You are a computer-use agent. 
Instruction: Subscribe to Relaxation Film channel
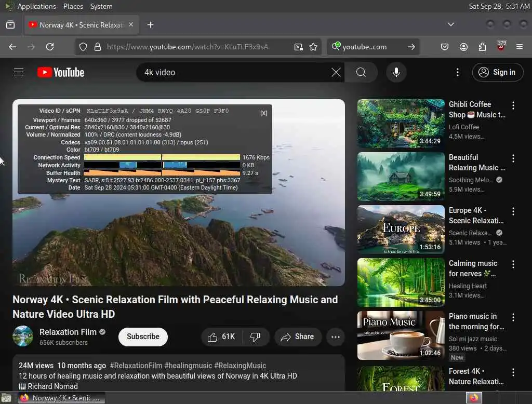[x=143, y=337]
